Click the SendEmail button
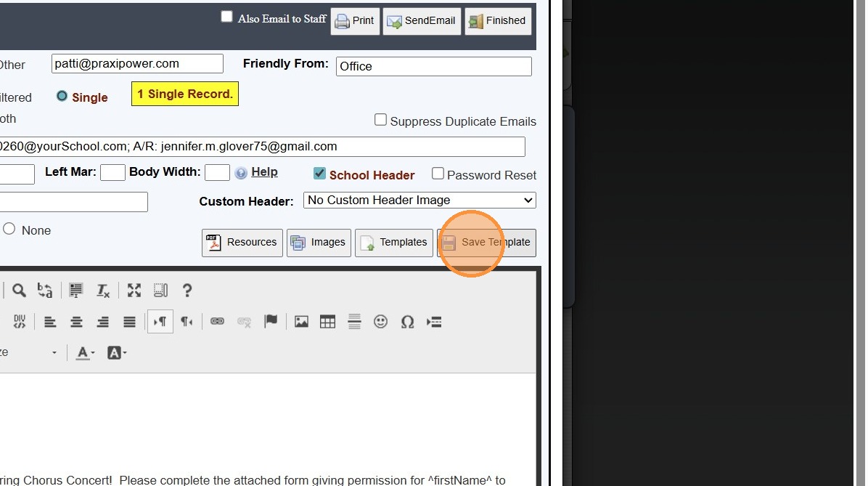This screenshot has width=868, height=486. [422, 21]
